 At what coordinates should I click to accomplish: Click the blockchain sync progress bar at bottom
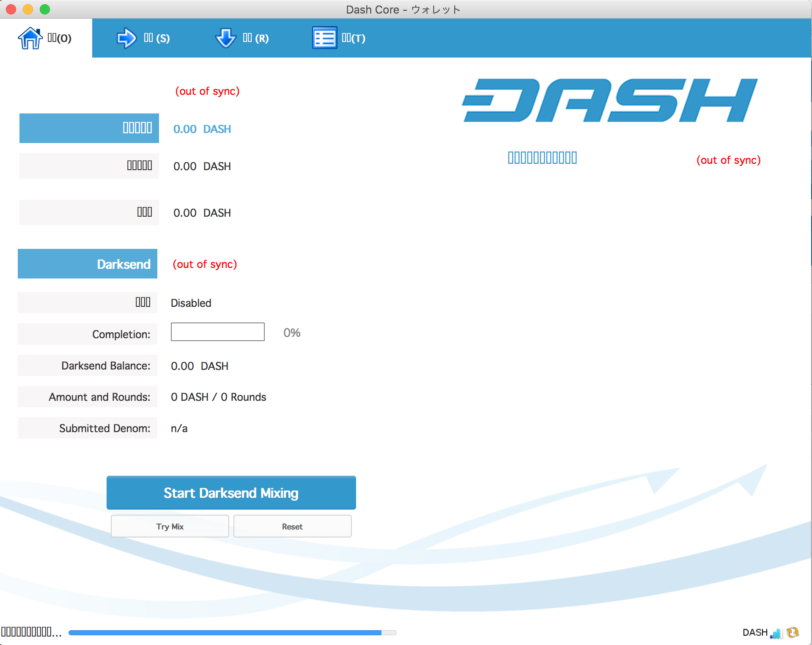pos(232,633)
